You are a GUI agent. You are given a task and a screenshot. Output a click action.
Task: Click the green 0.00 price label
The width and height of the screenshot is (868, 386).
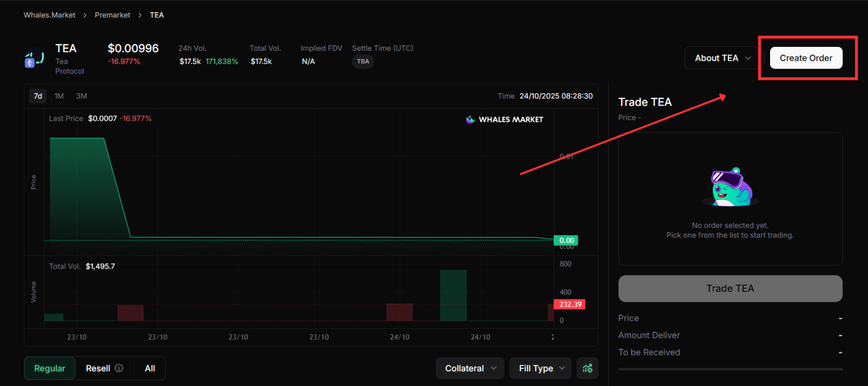[x=566, y=241]
